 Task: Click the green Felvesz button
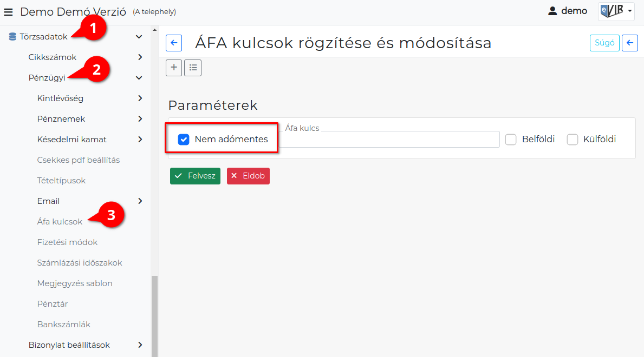(x=195, y=176)
